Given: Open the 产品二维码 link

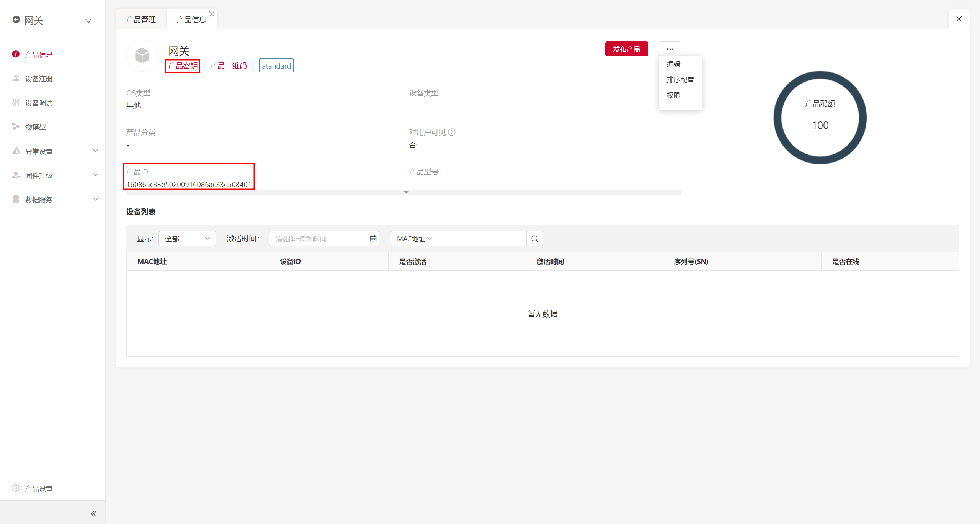Looking at the screenshot, I should tap(228, 66).
